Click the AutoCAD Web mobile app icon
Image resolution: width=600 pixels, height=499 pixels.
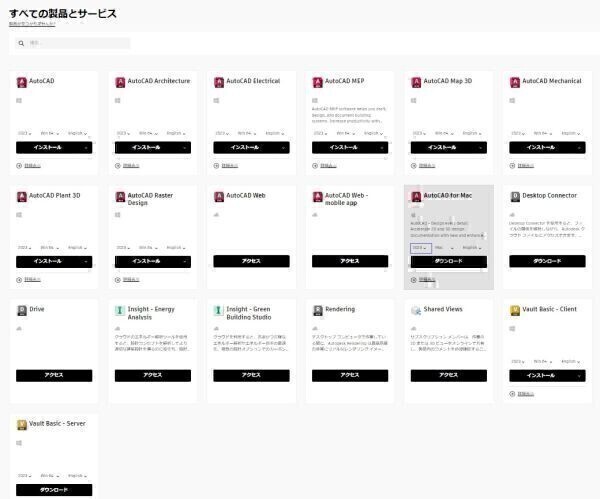pyautogui.click(x=318, y=197)
